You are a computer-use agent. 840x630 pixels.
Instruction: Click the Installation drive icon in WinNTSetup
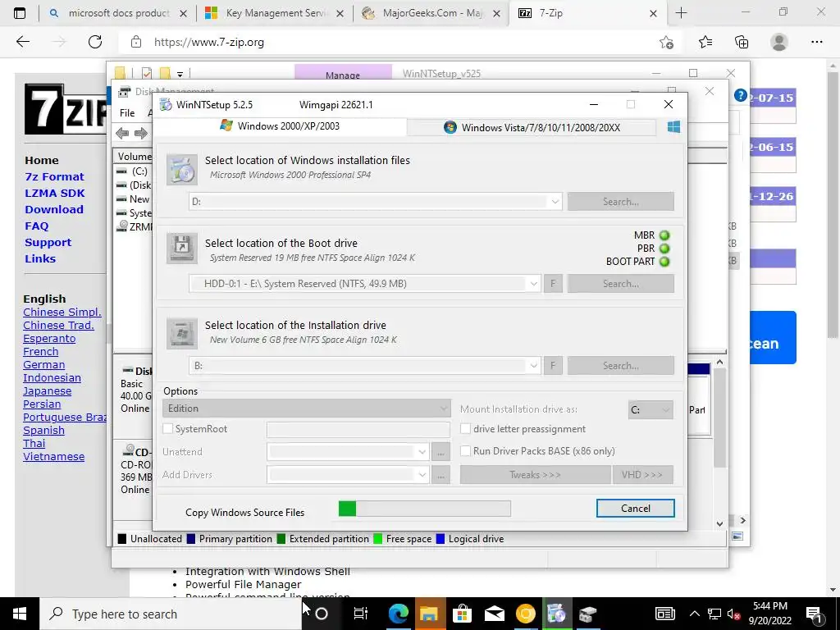(x=181, y=333)
